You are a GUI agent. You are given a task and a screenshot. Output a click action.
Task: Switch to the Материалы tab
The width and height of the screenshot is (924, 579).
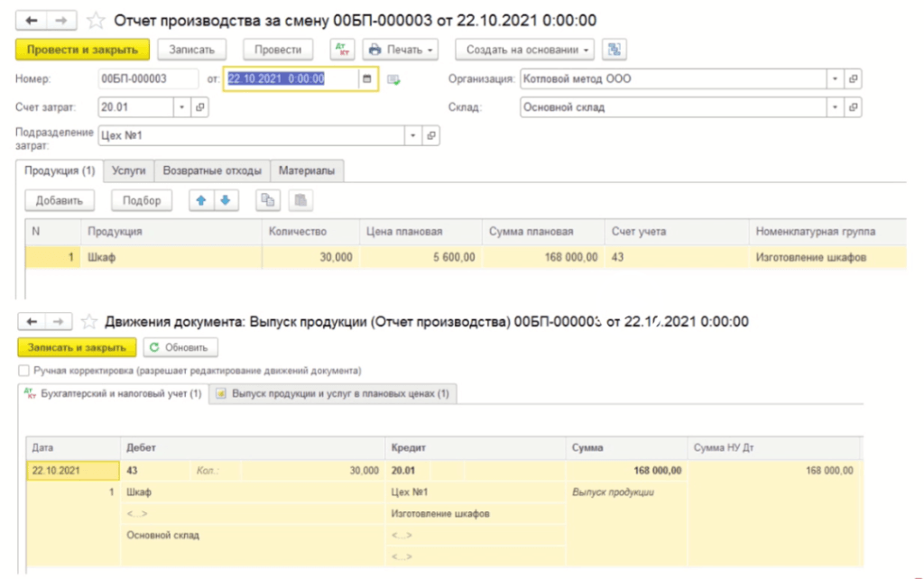pyautogui.click(x=306, y=170)
